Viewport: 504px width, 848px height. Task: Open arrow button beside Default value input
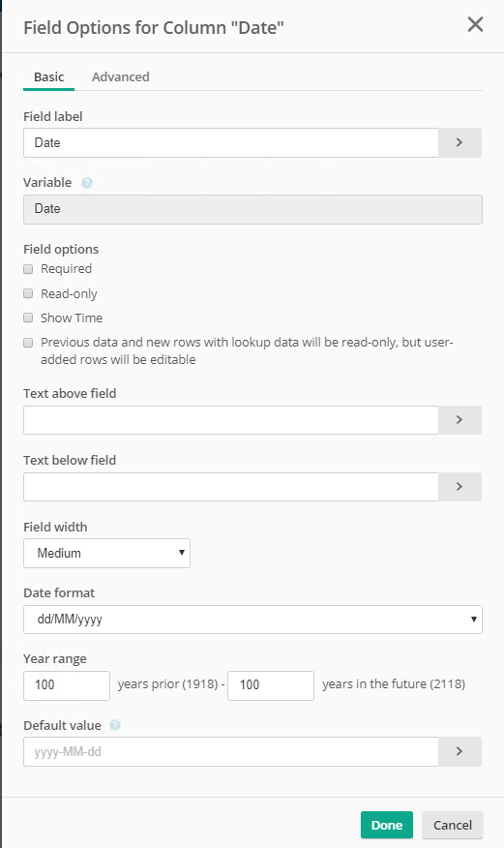point(460,752)
